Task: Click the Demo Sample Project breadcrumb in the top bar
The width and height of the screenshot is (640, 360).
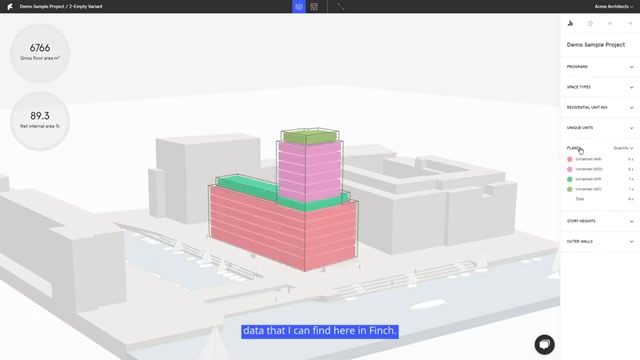Action: tap(42, 7)
